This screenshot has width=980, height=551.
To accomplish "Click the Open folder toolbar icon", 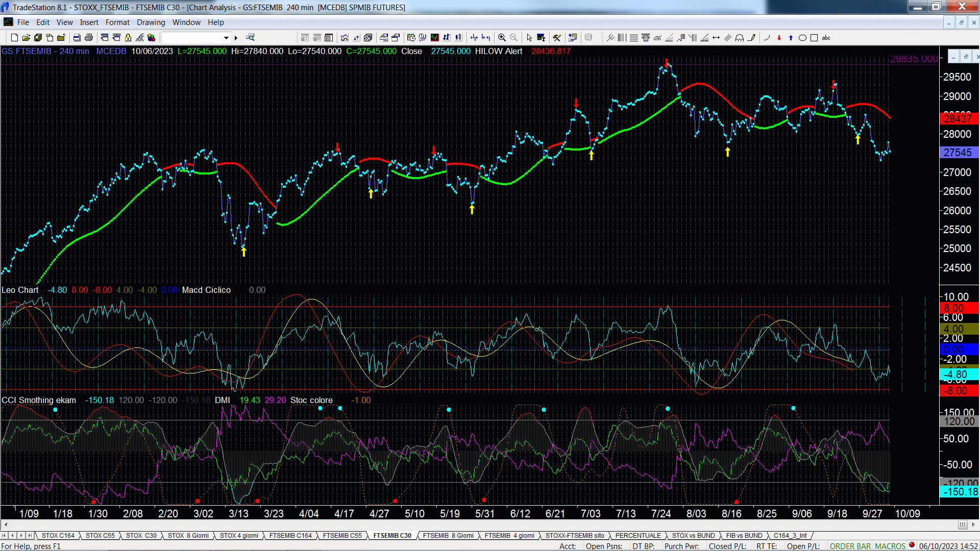I will (26, 38).
